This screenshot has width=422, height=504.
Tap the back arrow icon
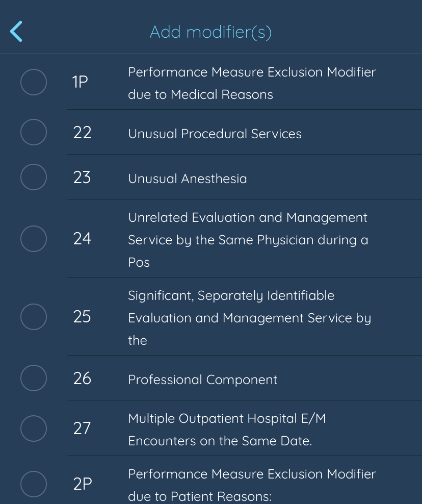click(x=16, y=32)
